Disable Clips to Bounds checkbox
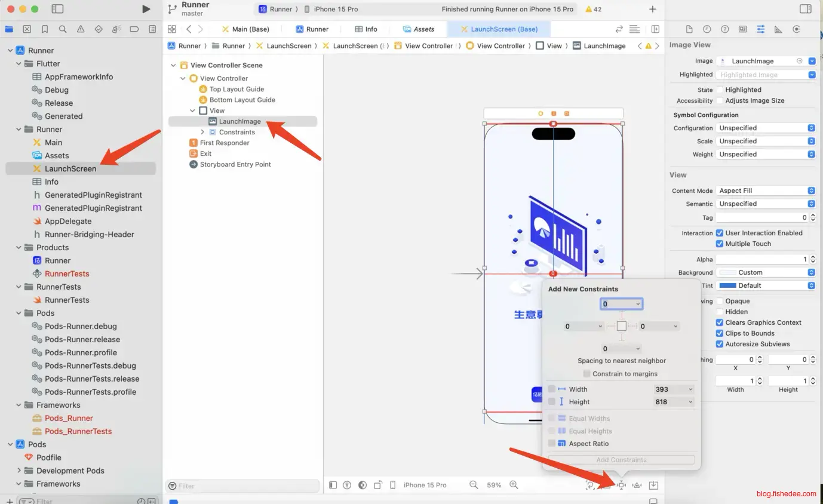Screen dimensions: 823x504 pos(720,333)
